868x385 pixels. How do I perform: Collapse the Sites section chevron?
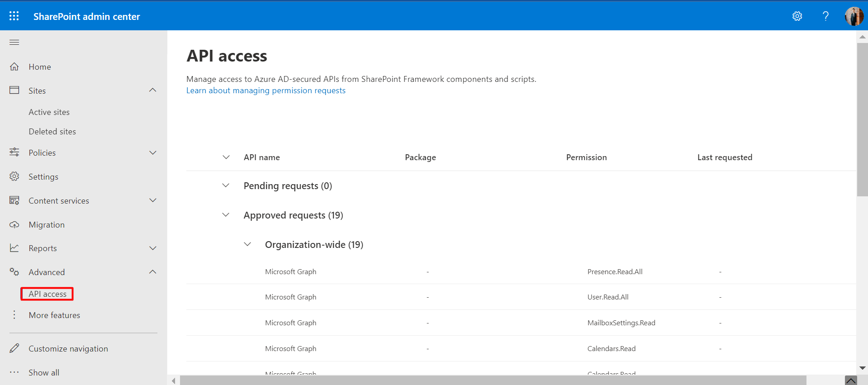click(153, 90)
